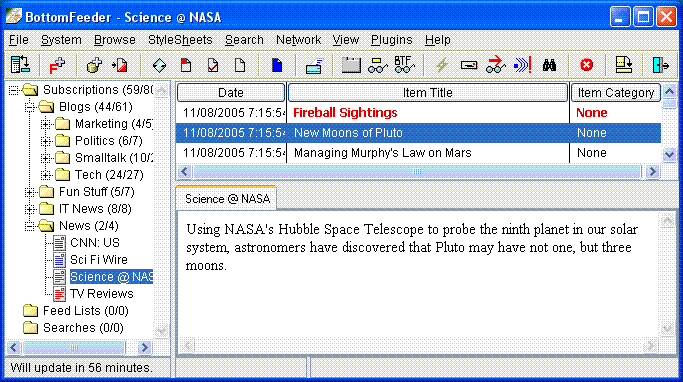683x382 pixels.
Task: Click the 'Will update in 56 minutes.' status
Action: [81, 368]
